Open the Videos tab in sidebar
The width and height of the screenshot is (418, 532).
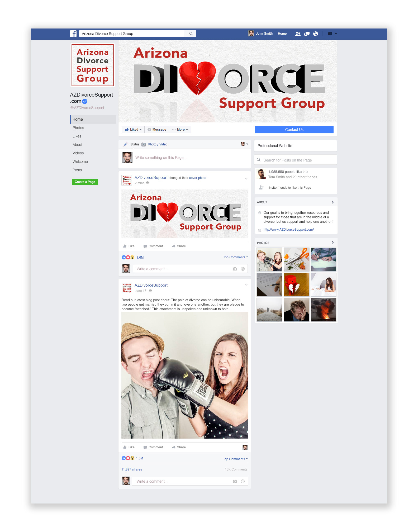tap(78, 153)
